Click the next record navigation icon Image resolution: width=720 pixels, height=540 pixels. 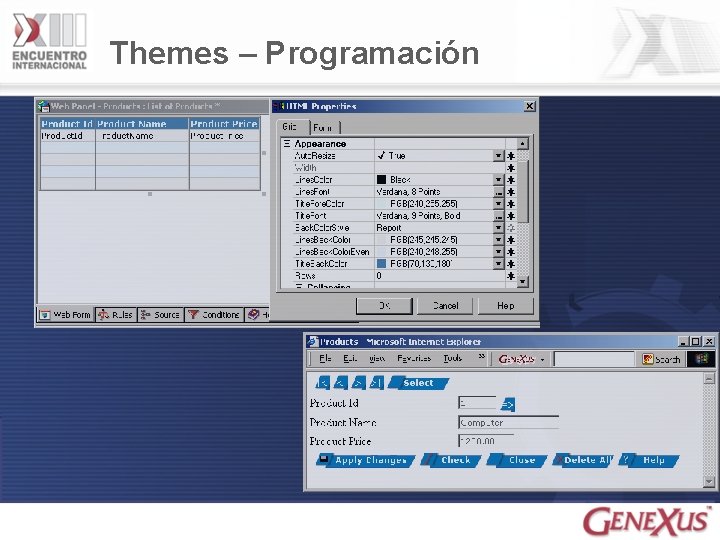pos(358,382)
